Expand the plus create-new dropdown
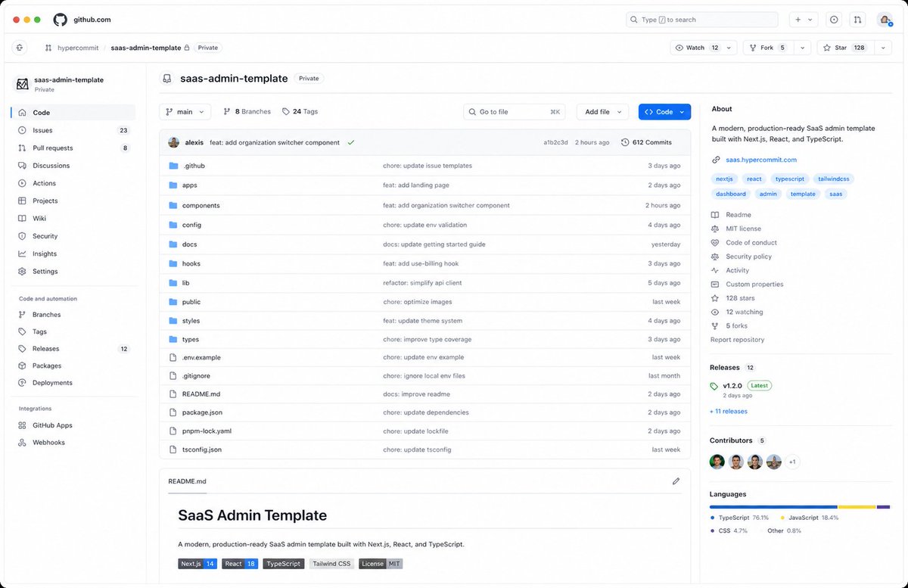This screenshot has width=908, height=588. point(804,20)
